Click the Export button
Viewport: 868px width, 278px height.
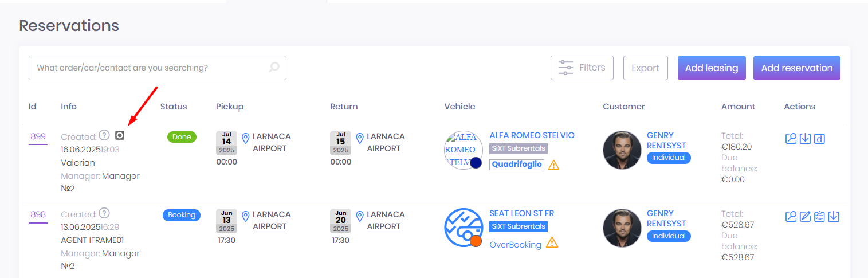pyautogui.click(x=645, y=68)
